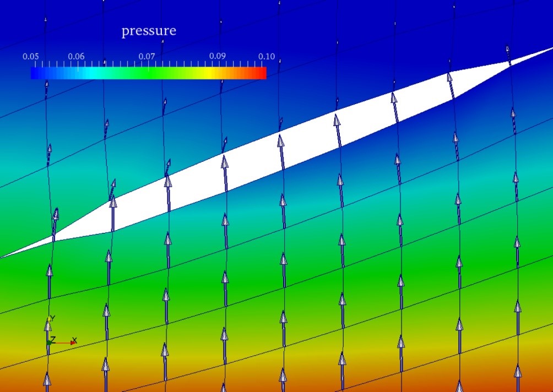The image size is (553, 392).
Task: Click the 0.07 legend label
Action: tap(147, 56)
